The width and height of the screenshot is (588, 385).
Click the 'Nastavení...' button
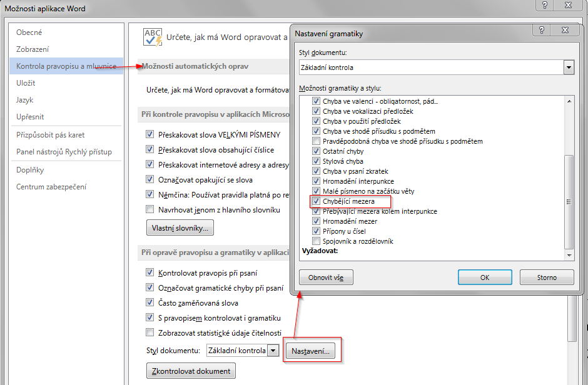point(310,351)
